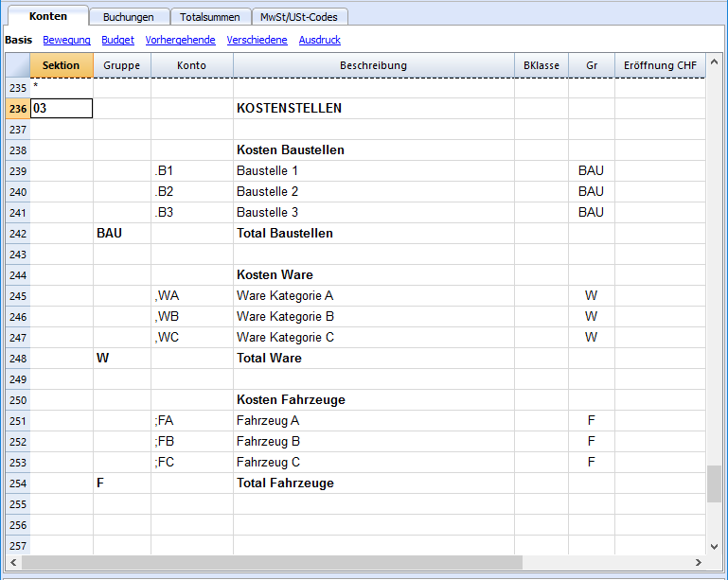
Task: Click the Ware Kategorie C description
Action: coord(374,338)
